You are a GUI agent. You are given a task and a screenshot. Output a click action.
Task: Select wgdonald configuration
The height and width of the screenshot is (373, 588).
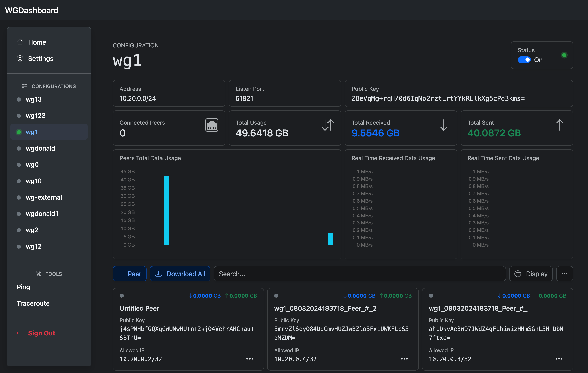(x=49, y=149)
